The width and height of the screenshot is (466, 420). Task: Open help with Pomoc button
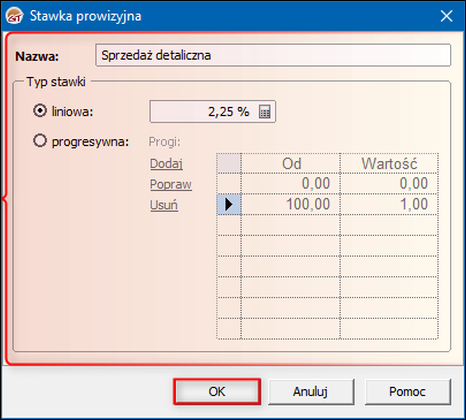[x=407, y=392]
